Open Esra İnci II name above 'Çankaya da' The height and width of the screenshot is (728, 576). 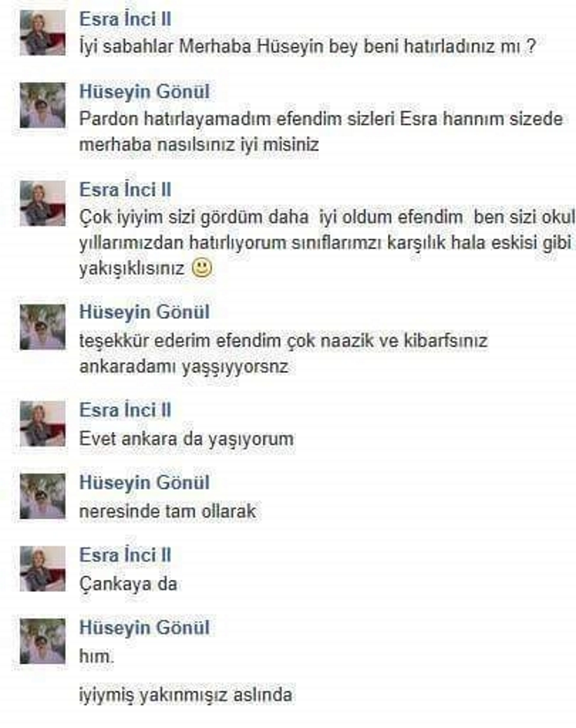(126, 555)
